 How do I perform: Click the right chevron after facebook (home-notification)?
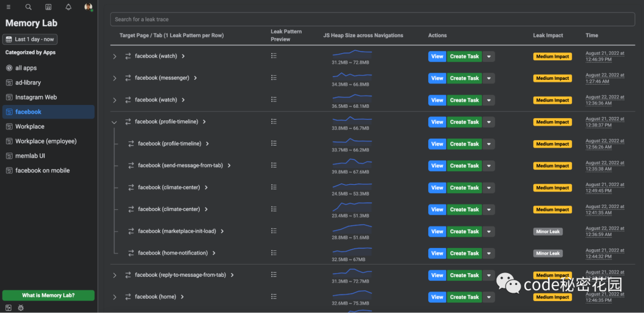(214, 253)
